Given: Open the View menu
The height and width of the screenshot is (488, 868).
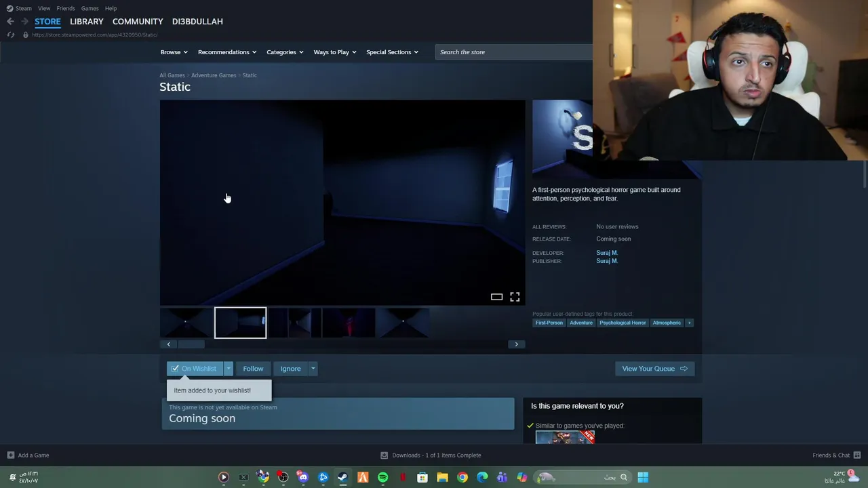Looking at the screenshot, I should pyautogui.click(x=44, y=8).
